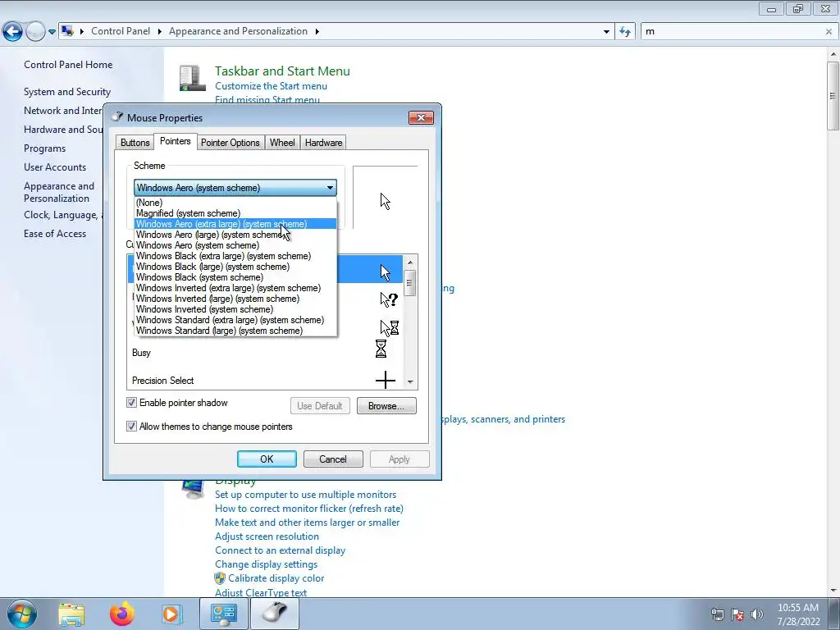The height and width of the screenshot is (630, 840).
Task: Click Set up computer to use multiple monitors
Action: (305, 495)
